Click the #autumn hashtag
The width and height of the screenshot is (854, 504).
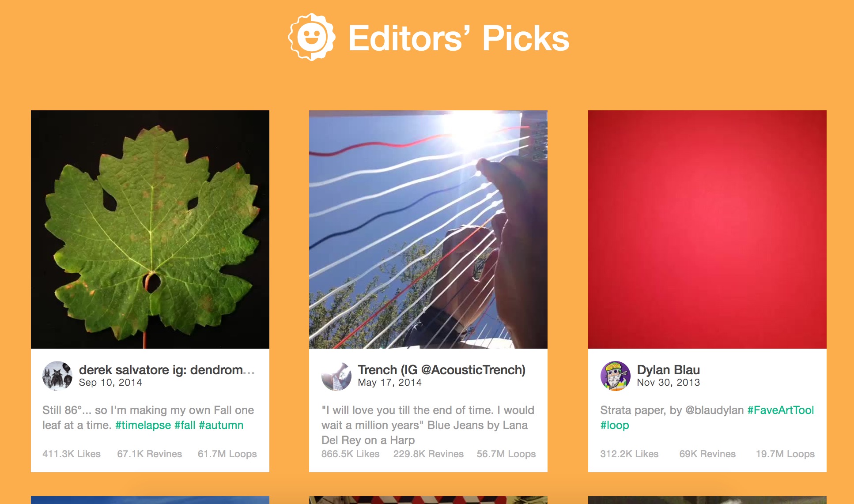[x=221, y=425]
